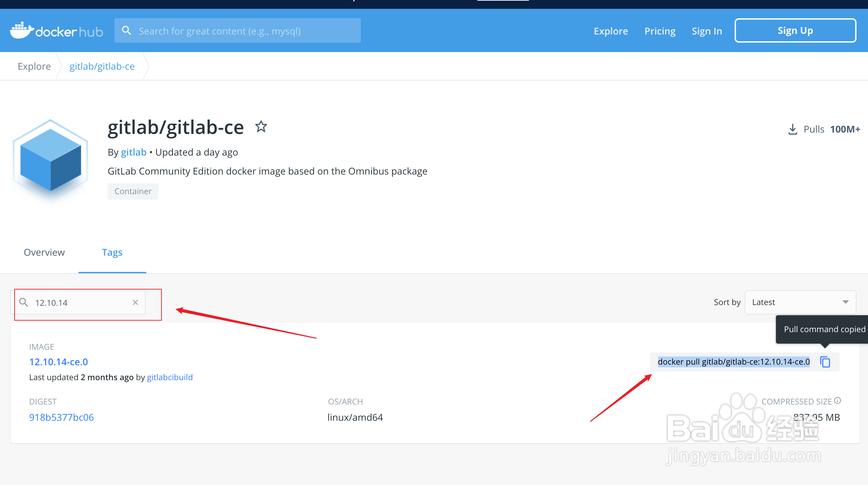The height and width of the screenshot is (485, 868).
Task: Switch to the Overview tab
Action: (x=44, y=252)
